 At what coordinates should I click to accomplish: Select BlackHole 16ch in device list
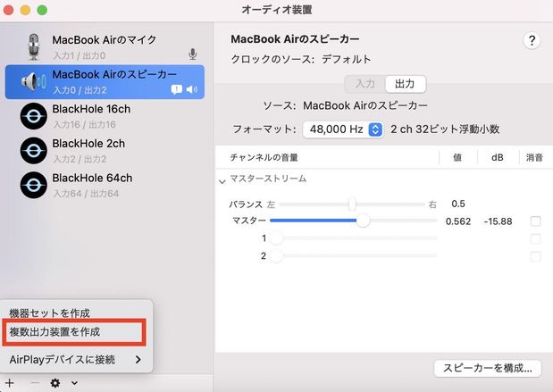(105, 116)
